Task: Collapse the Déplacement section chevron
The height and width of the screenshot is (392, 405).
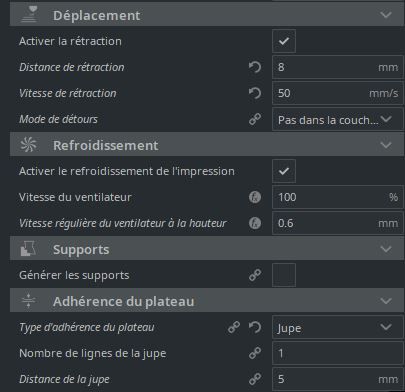Action: point(386,15)
